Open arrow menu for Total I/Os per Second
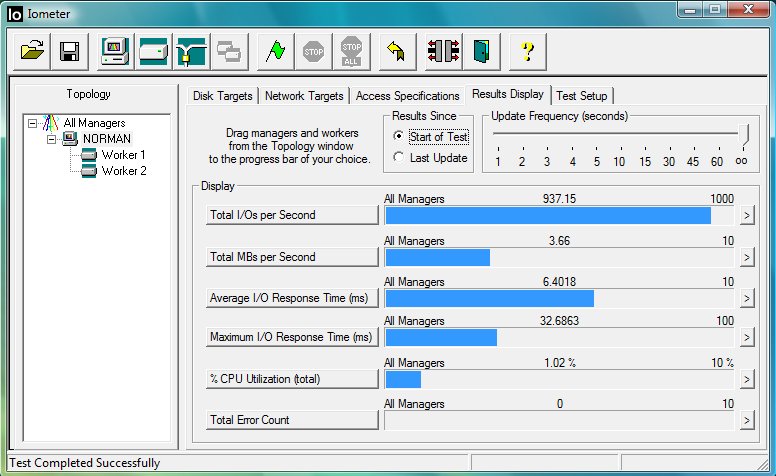Image resolution: width=776 pixels, height=476 pixels. [747, 215]
